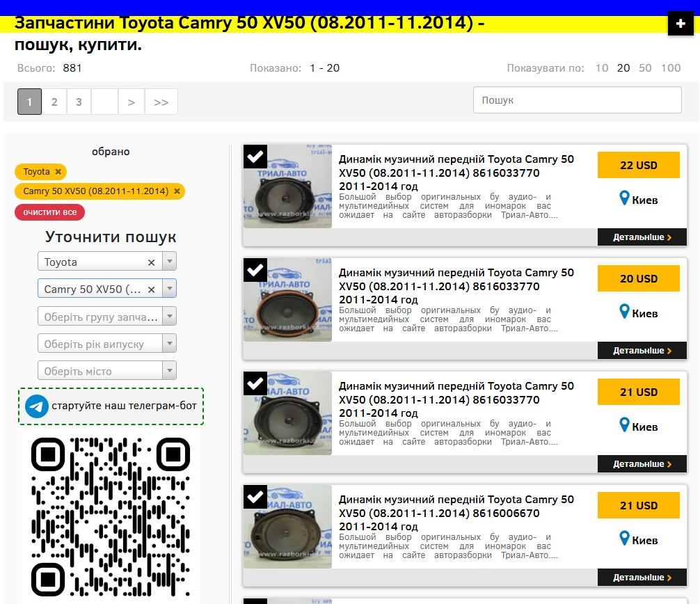
Task: Jump to the last page with >>
Action: (161, 102)
